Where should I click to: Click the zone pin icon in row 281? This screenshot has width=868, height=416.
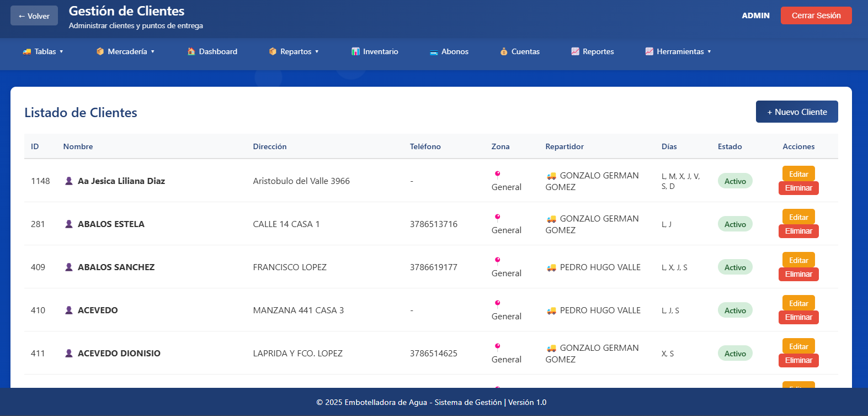(x=497, y=218)
